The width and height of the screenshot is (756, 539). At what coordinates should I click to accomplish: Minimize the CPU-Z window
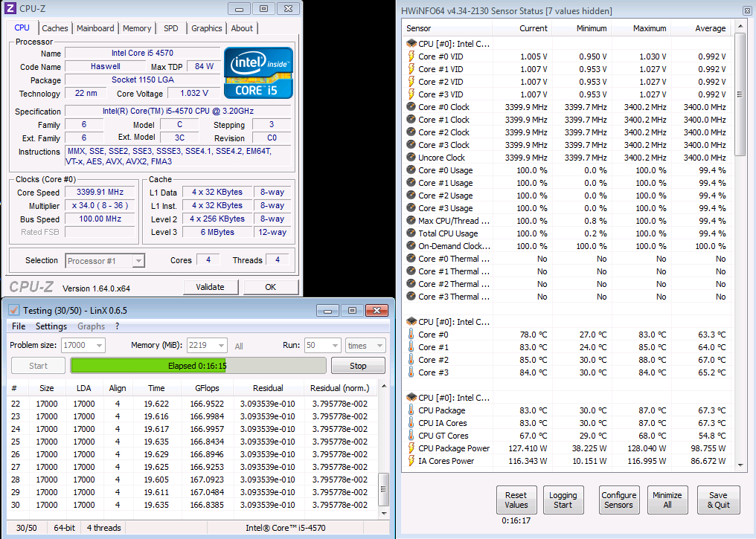[x=239, y=9]
